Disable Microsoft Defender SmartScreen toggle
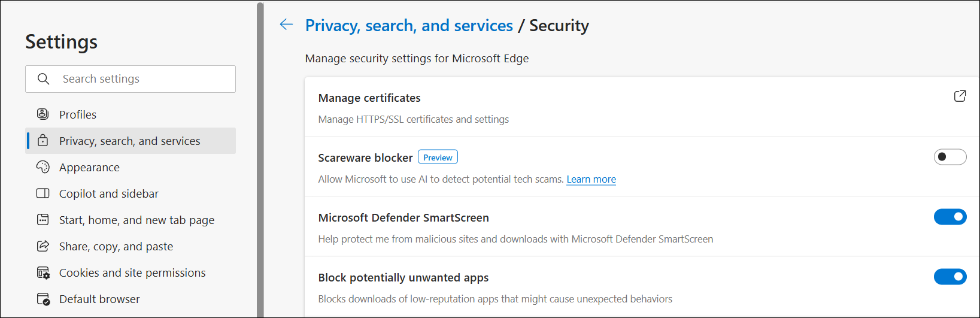The image size is (980, 318). tap(950, 217)
